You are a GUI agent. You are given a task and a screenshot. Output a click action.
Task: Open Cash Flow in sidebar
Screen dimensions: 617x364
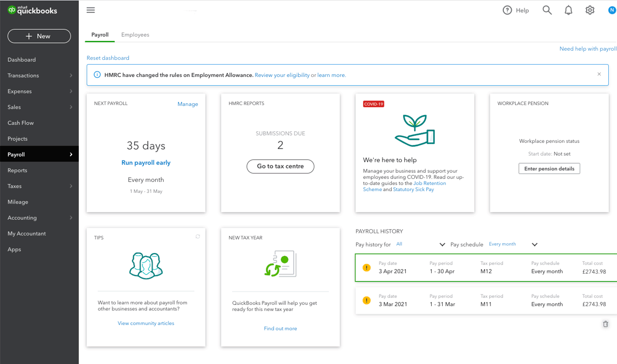click(x=21, y=123)
